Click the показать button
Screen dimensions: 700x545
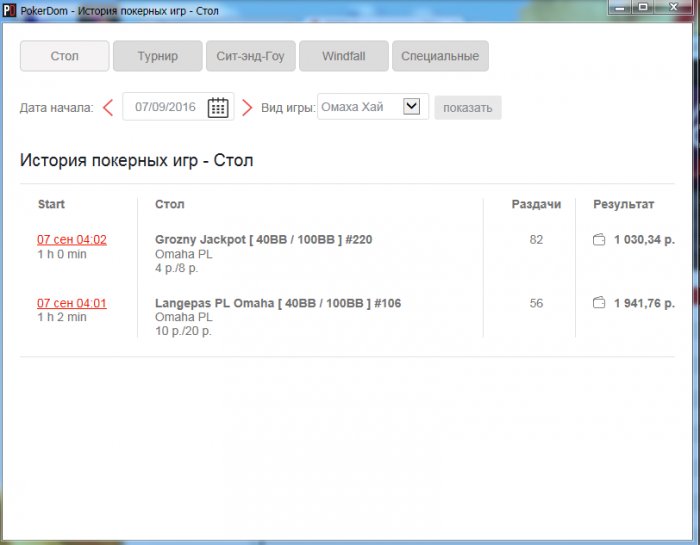pos(468,108)
